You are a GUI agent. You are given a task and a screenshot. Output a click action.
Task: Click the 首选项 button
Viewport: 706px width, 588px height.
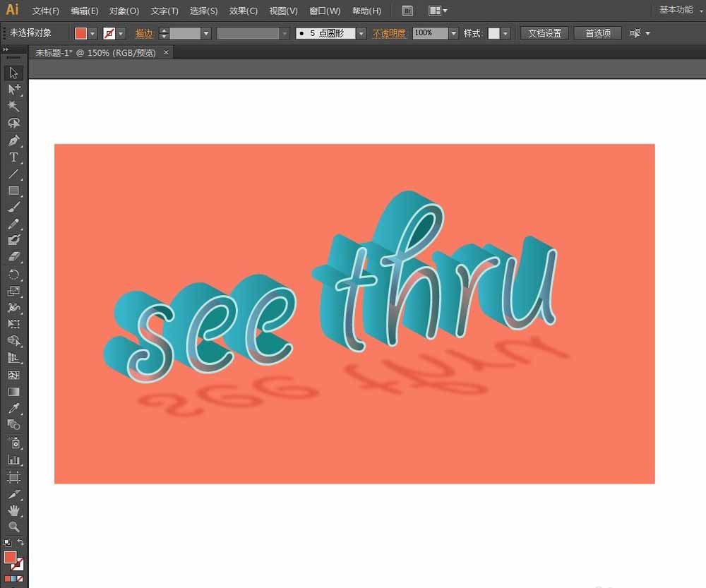pos(597,33)
